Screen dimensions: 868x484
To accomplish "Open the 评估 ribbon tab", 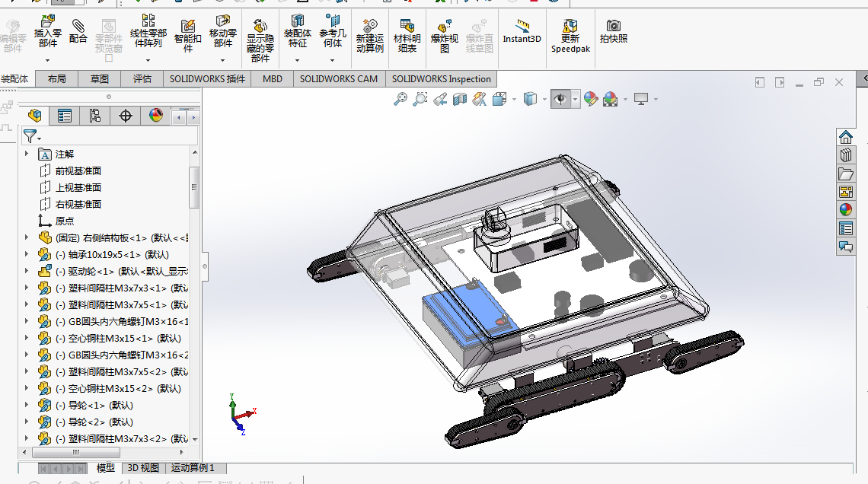I will pyautogui.click(x=142, y=79).
